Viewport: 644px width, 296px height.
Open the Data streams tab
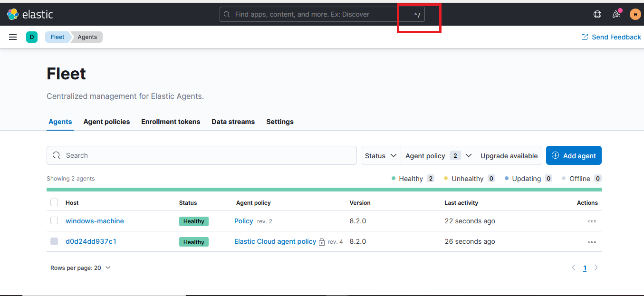coord(233,122)
